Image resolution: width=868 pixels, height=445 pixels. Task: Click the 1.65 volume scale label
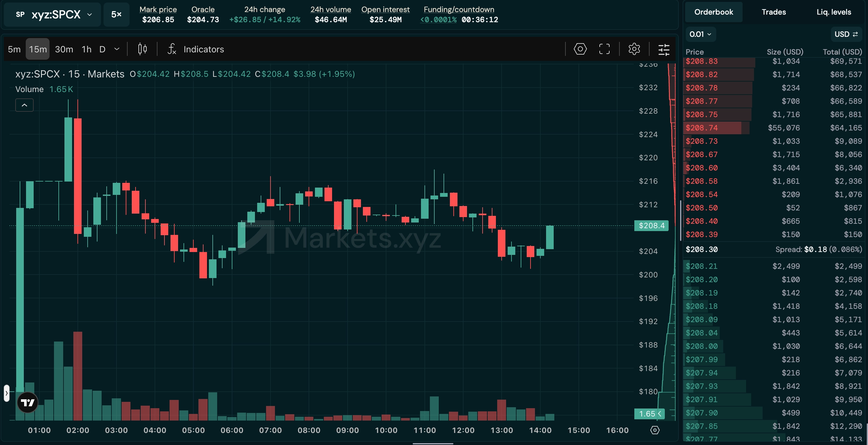(649, 414)
